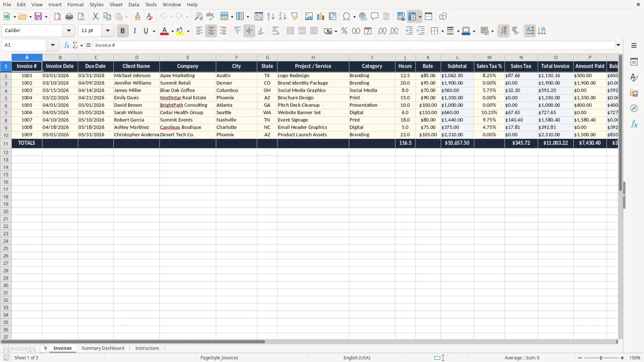Open the Font Color dropdown arrow
Image resolution: width=644 pixels, height=362 pixels.
click(172, 31)
